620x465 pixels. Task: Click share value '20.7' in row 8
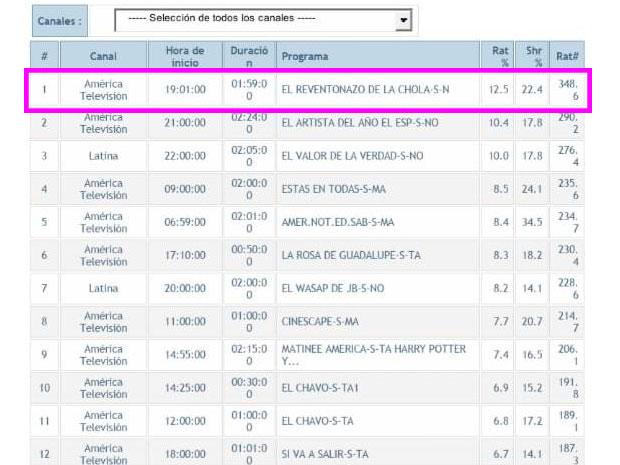coord(532,321)
